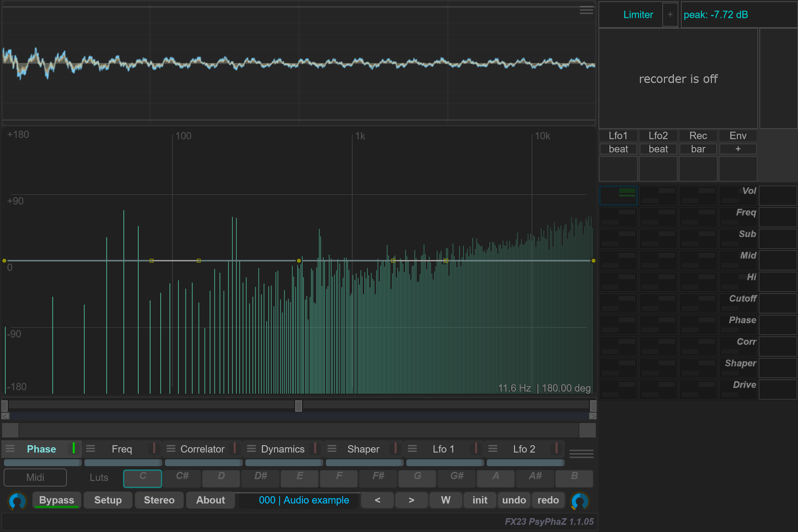The image size is (798, 532).
Task: Click the Lfo 1 tab menu handle icon
Action: tap(412, 449)
